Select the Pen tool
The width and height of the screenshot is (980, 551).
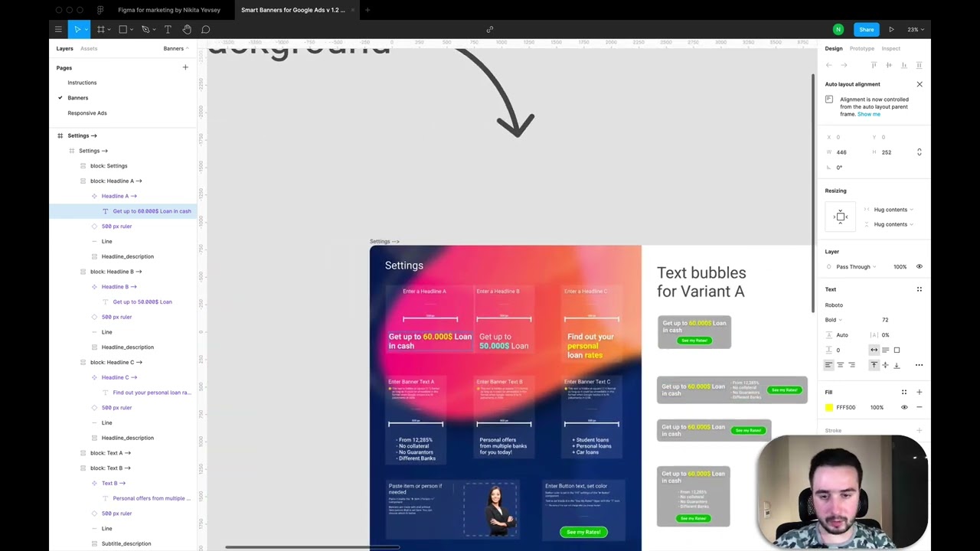(x=145, y=29)
